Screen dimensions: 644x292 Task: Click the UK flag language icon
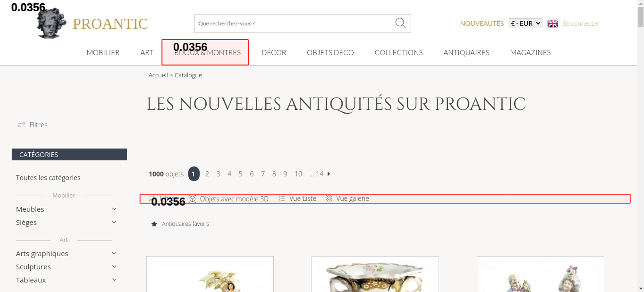click(x=553, y=23)
